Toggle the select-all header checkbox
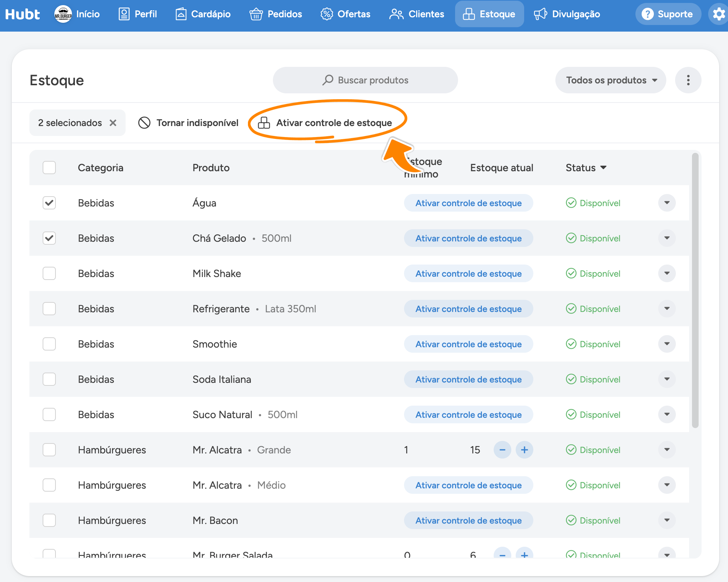728x582 pixels. coord(49,168)
